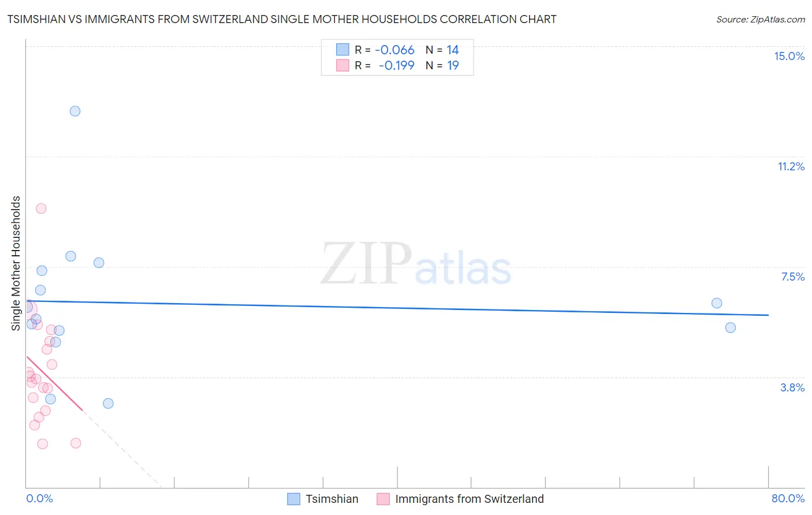Click the lower far-right blue data point
Screen dimensions: 812x515
(731, 328)
